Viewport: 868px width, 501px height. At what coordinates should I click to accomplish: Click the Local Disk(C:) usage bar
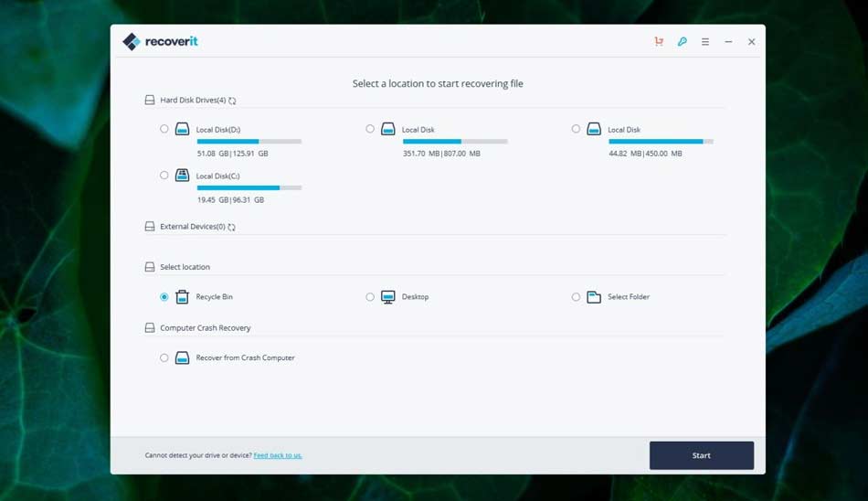(249, 188)
